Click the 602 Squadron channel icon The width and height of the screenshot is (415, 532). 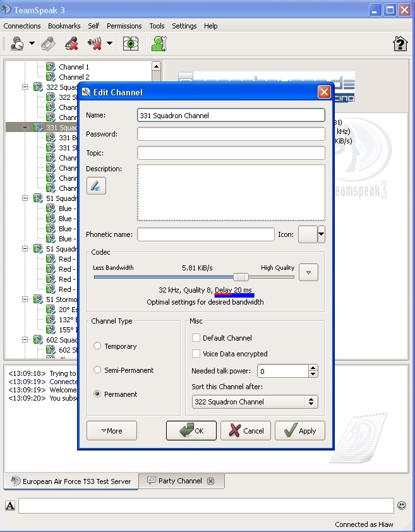pyautogui.click(x=38, y=340)
